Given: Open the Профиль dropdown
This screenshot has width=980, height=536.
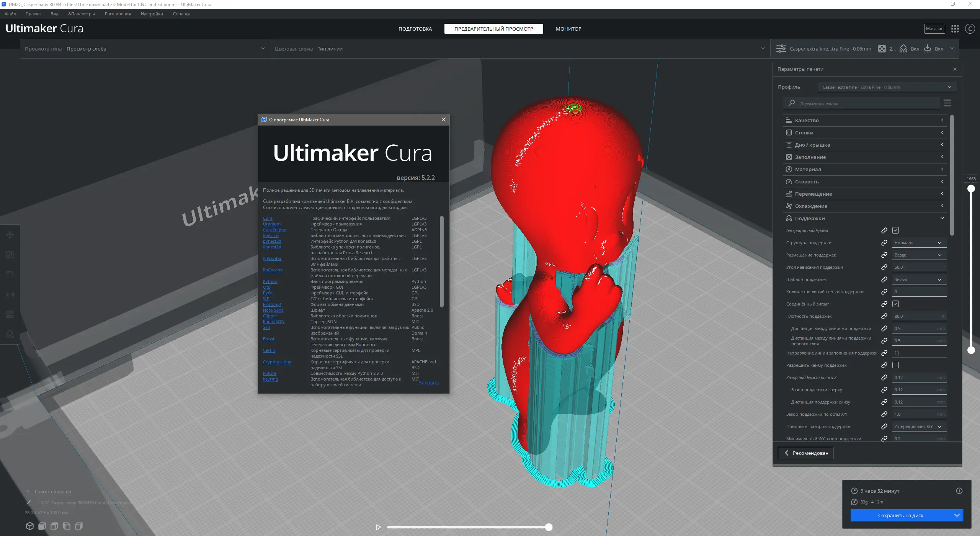Looking at the screenshot, I should pyautogui.click(x=887, y=87).
